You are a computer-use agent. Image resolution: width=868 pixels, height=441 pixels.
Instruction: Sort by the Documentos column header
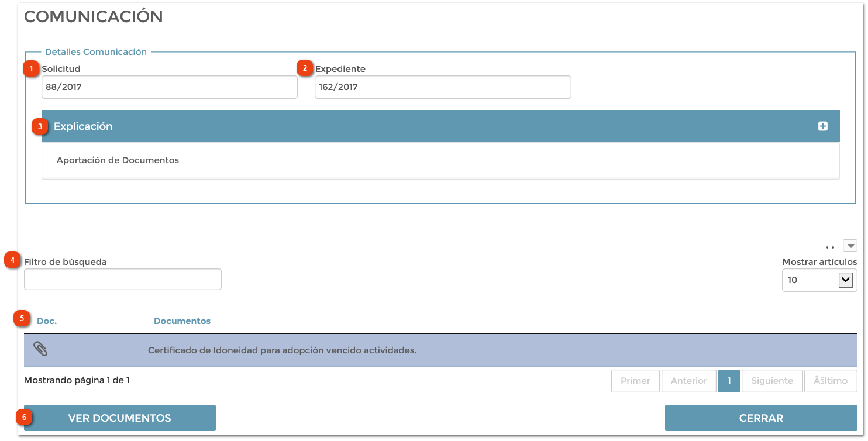182,321
